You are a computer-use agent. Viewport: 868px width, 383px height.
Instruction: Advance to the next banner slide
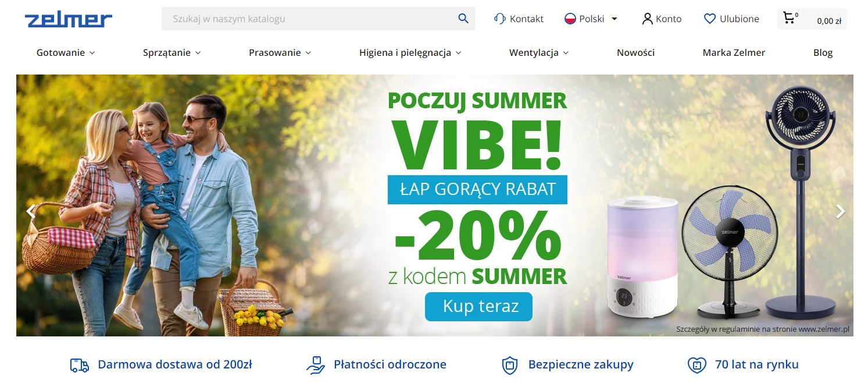click(x=840, y=211)
